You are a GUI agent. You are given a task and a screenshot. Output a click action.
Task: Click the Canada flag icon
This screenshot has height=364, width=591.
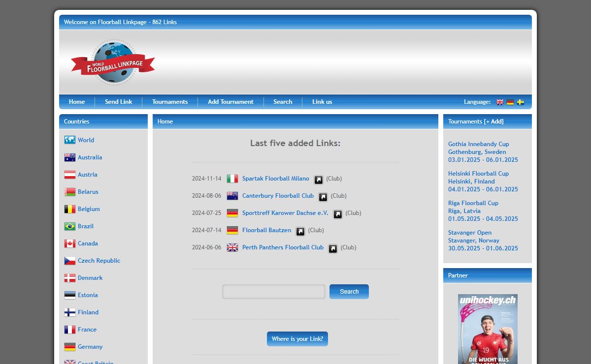pos(70,243)
